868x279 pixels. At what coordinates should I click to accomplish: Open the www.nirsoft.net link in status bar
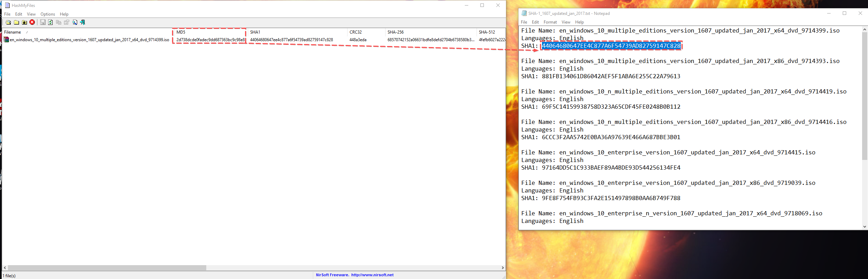372,275
